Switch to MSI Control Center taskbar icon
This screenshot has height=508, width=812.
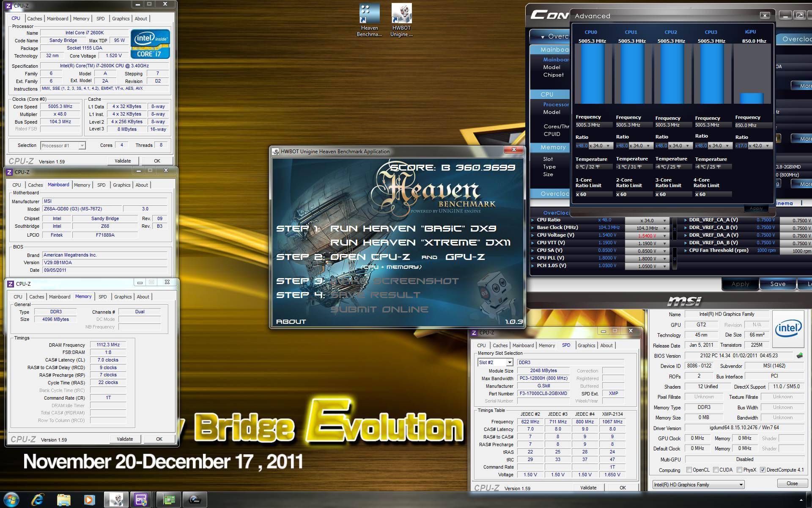(195, 500)
